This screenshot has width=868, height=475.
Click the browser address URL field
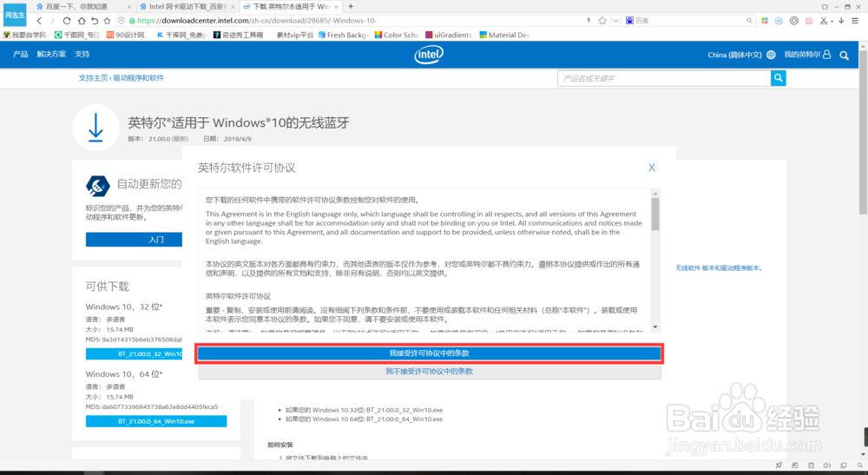[x=354, y=21]
